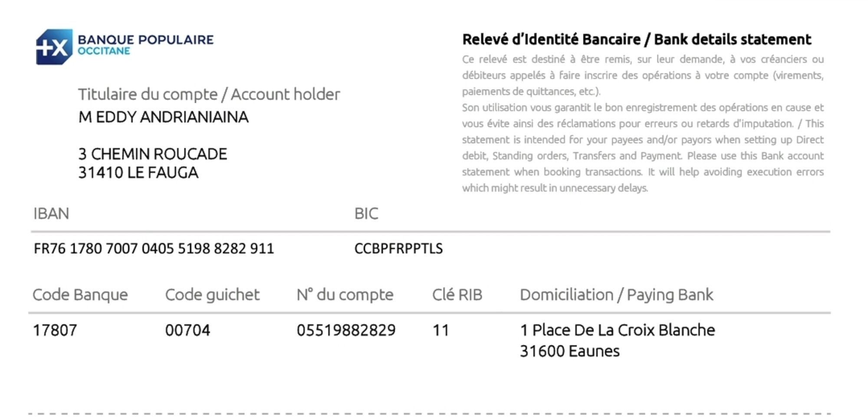This screenshot has height=420, width=868.
Task: Click the BANQUE POPULAIRE brand name text
Action: point(145,40)
